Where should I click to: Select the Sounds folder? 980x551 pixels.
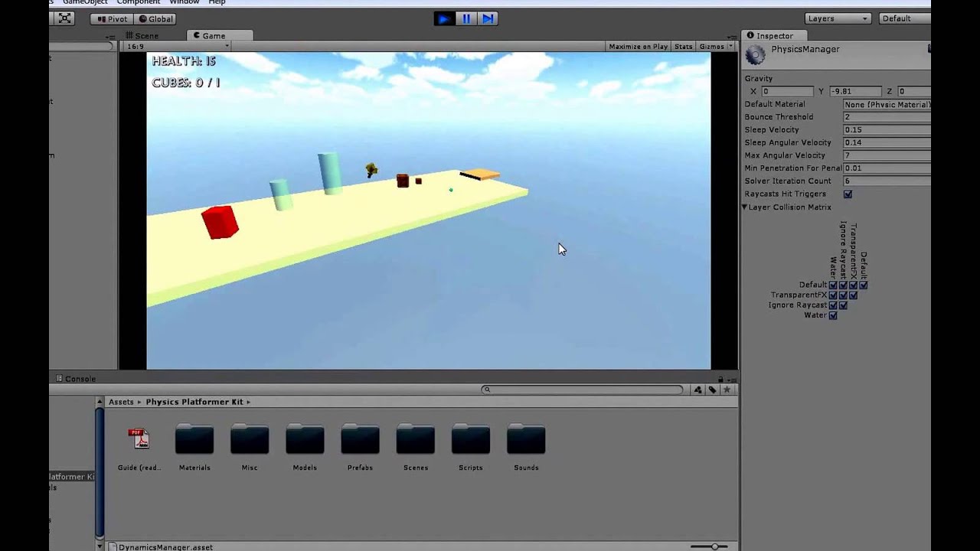(x=526, y=439)
